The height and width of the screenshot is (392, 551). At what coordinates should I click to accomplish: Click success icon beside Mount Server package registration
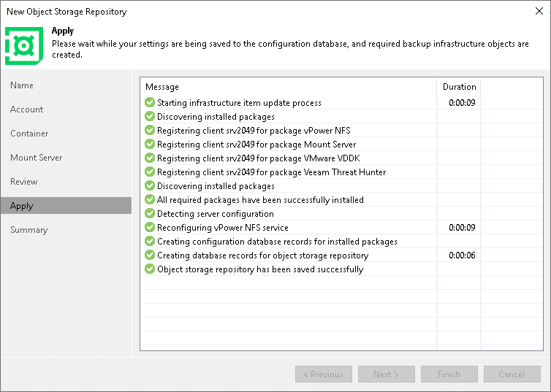click(150, 144)
